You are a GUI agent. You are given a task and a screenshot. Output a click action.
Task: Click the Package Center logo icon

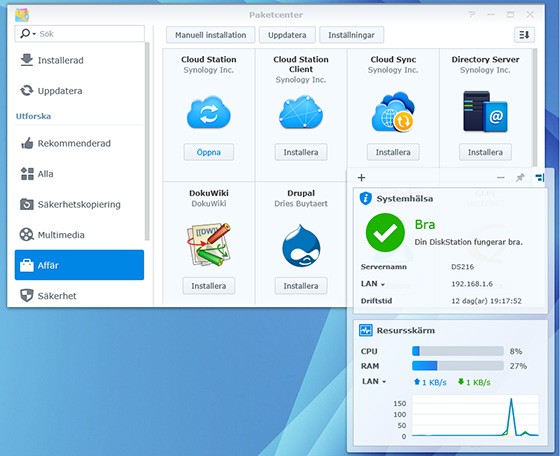click(x=22, y=15)
